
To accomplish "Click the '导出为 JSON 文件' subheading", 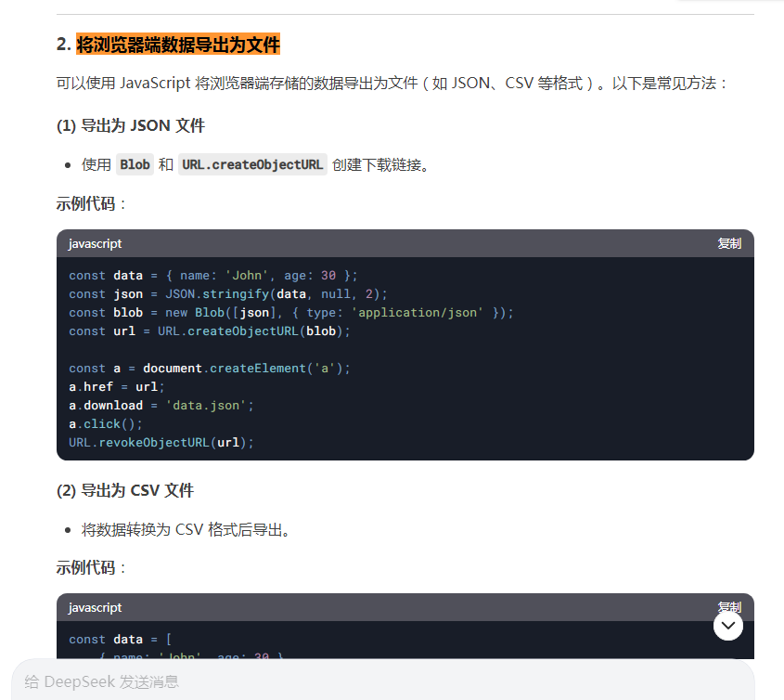I will coord(143,125).
